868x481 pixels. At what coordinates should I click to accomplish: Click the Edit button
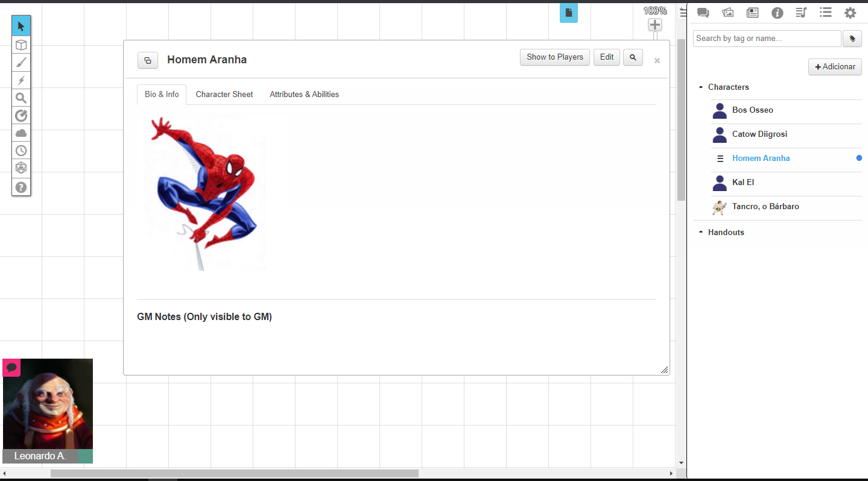click(607, 57)
